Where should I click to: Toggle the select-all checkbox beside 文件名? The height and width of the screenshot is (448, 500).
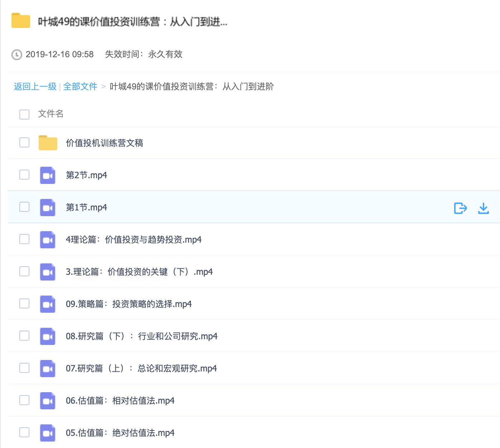24,115
